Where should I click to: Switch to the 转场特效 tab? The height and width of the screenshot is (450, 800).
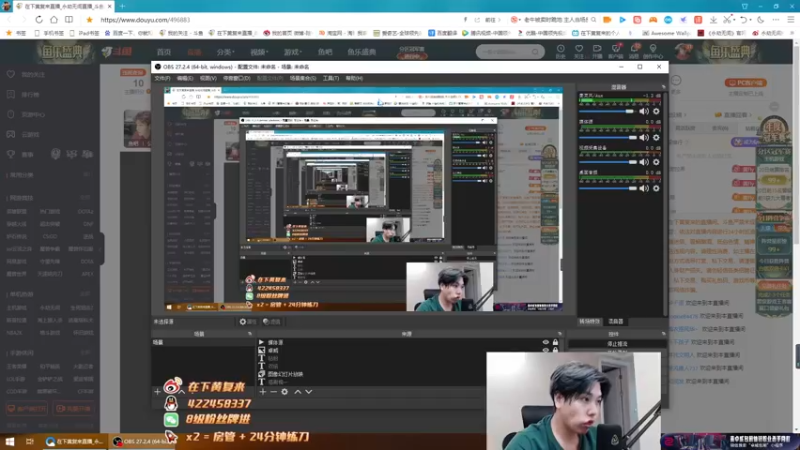[x=589, y=321]
